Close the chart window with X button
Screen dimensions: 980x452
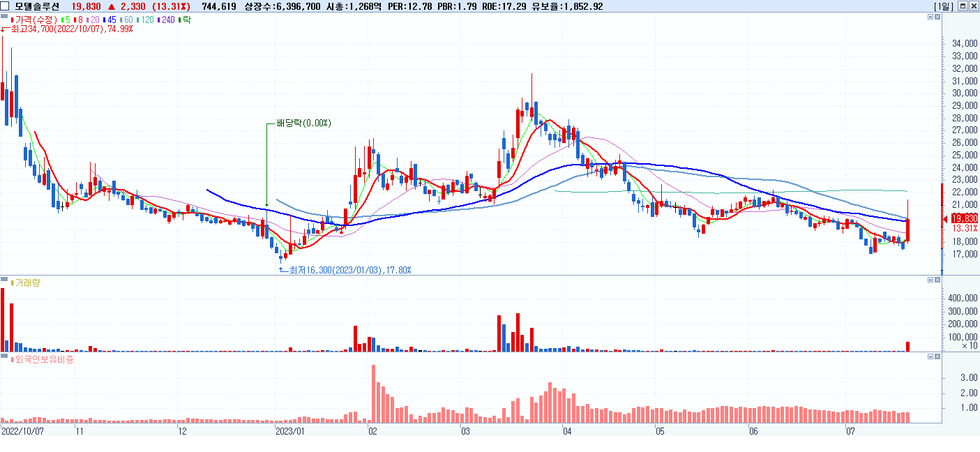[x=973, y=6]
